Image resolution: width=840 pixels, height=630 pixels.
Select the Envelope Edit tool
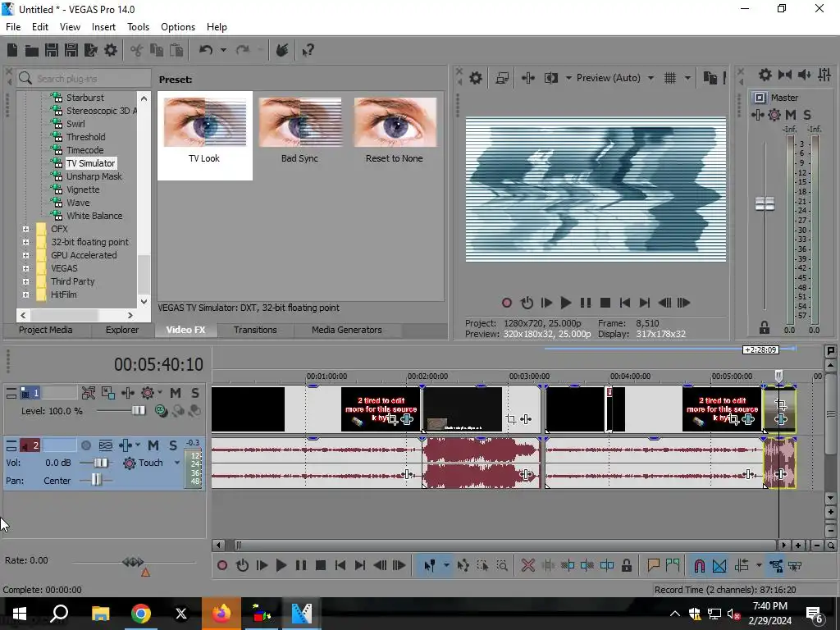[463, 565]
